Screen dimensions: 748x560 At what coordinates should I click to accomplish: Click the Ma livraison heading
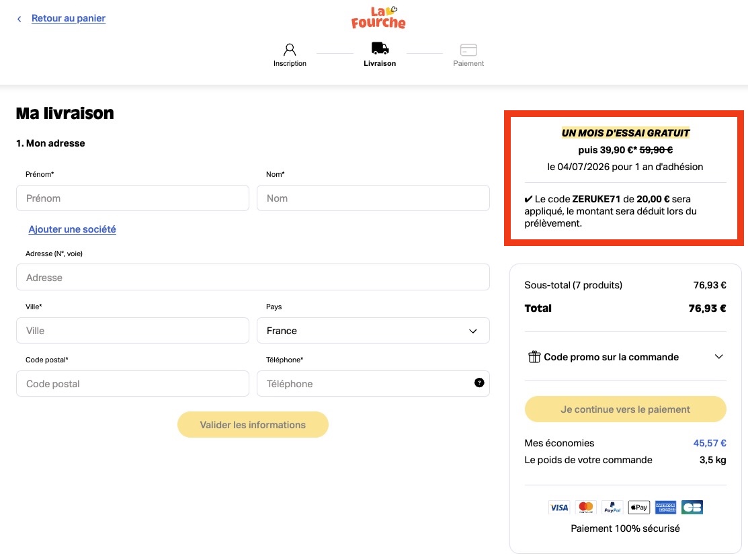65,114
